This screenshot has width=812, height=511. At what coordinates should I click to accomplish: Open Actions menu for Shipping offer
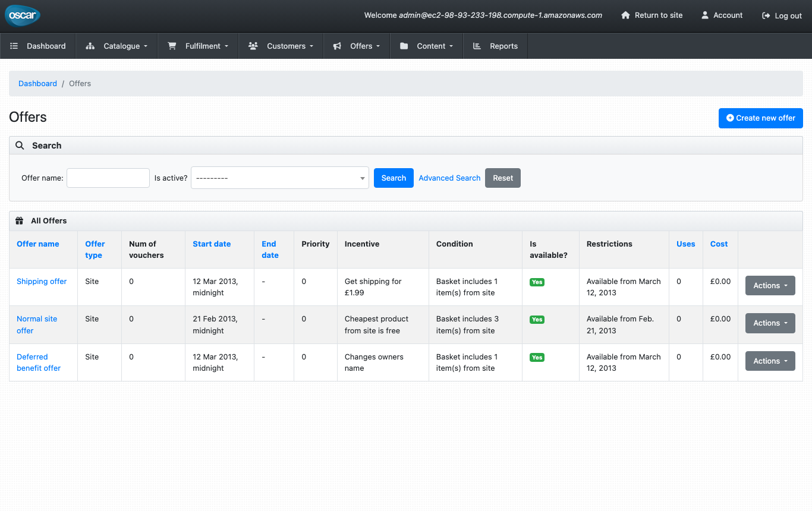pyautogui.click(x=770, y=286)
